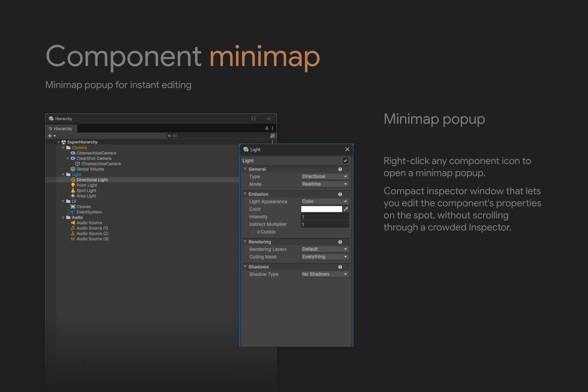The width and height of the screenshot is (588, 392).
Task: Open the white Color swatch picker
Action: pos(321,209)
